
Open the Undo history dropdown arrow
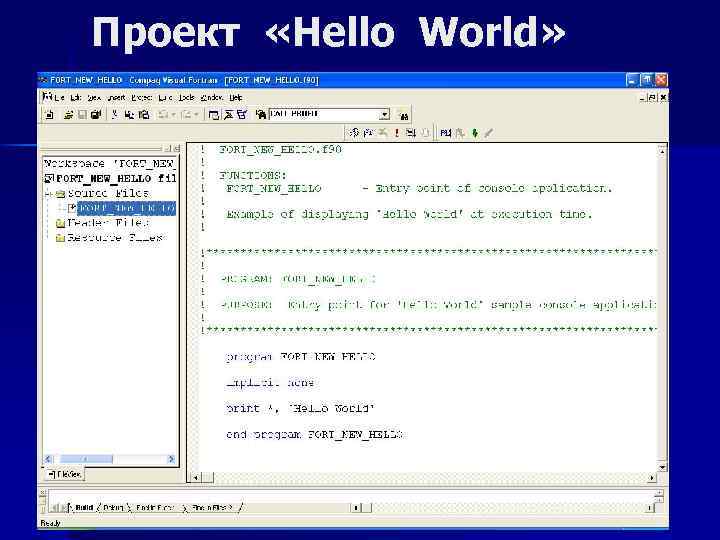pos(173,115)
